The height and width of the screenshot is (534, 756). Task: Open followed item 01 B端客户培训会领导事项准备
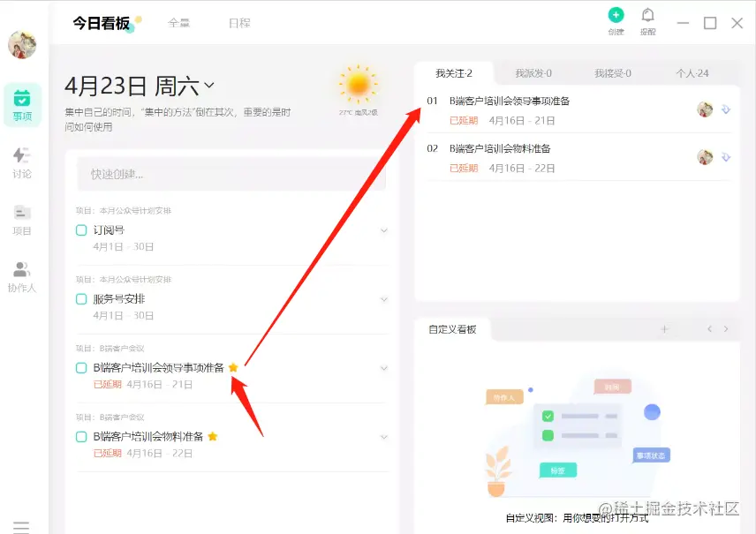click(510, 101)
